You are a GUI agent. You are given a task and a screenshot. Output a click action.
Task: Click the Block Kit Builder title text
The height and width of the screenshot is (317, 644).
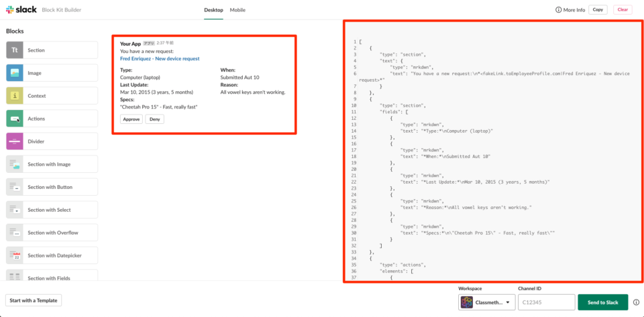tap(62, 10)
